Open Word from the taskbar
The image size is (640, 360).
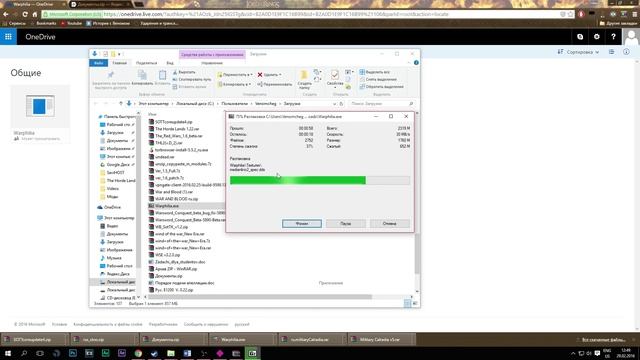(187, 353)
